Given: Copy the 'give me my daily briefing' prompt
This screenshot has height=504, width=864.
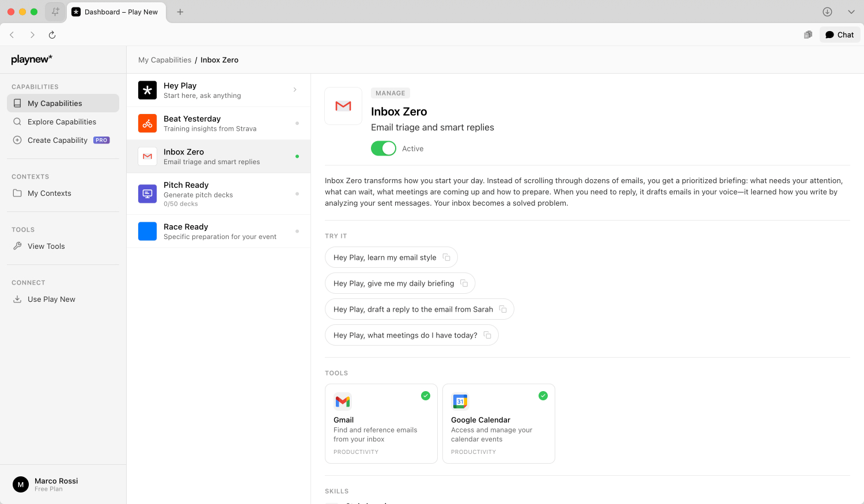Looking at the screenshot, I should (x=464, y=283).
